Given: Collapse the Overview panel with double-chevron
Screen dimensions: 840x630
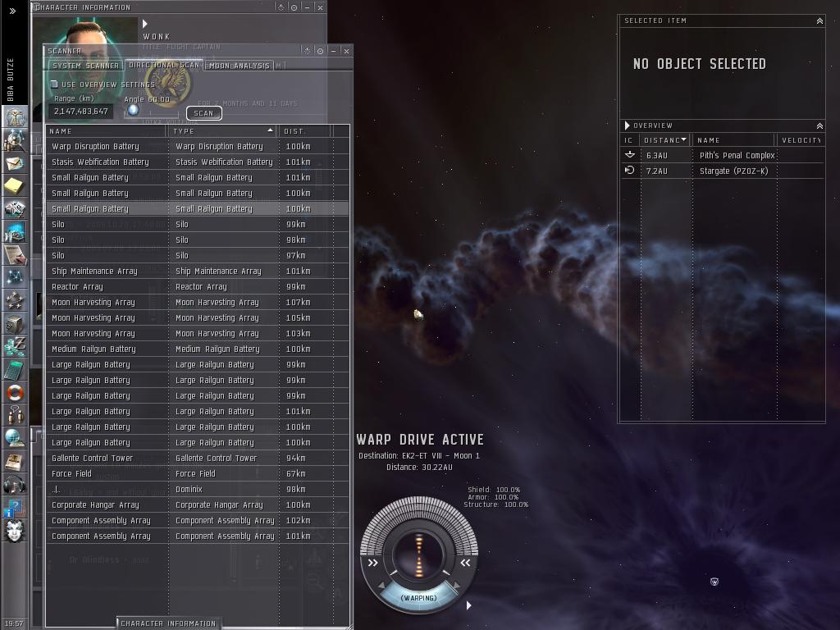Looking at the screenshot, I should pyautogui.click(x=819, y=126).
